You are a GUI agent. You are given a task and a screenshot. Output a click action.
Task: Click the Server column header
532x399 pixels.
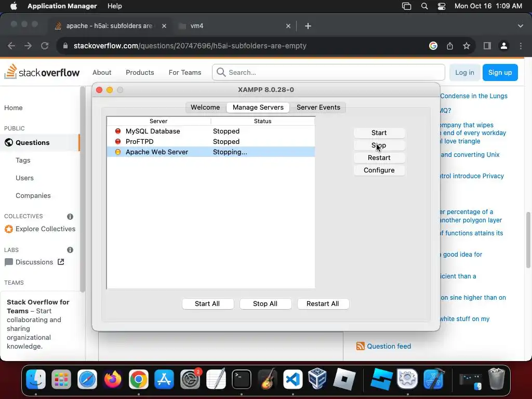tap(158, 121)
